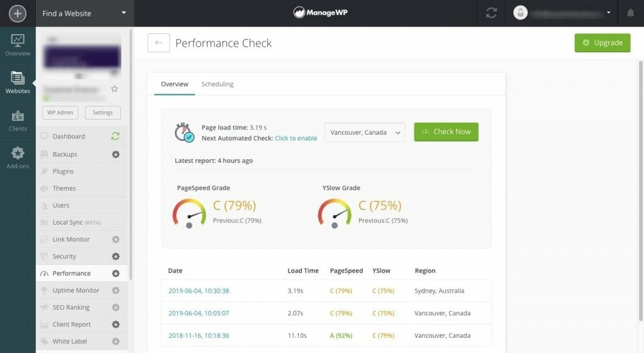Open the Add-ons section in left rail
This screenshot has width=644, height=353.
tap(18, 158)
